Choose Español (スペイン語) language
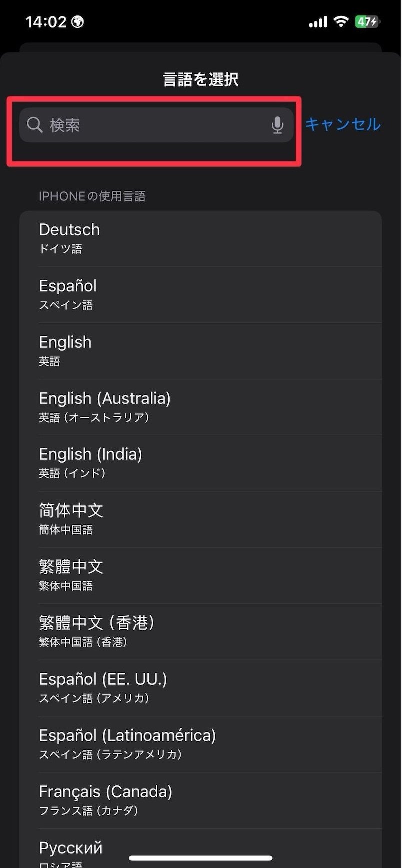Image resolution: width=402 pixels, height=868 pixels. [200, 294]
